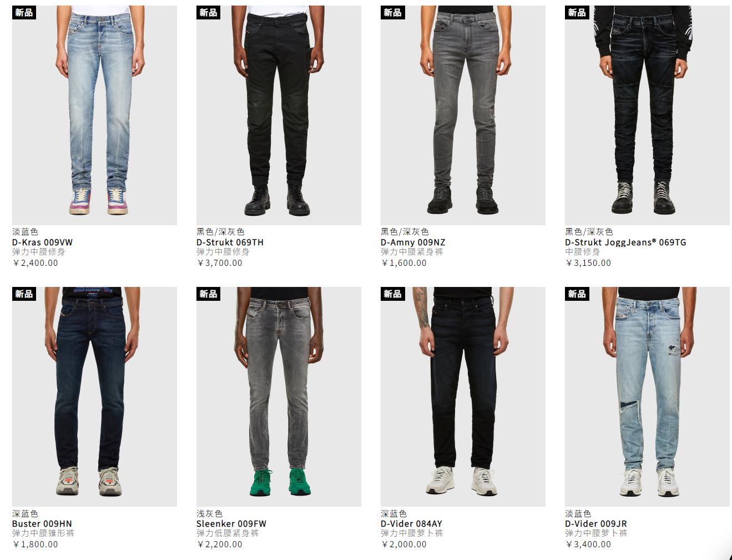Click the 新品 badge on D-Kras jeans
Viewport: 732px width, 560px height.
point(24,12)
